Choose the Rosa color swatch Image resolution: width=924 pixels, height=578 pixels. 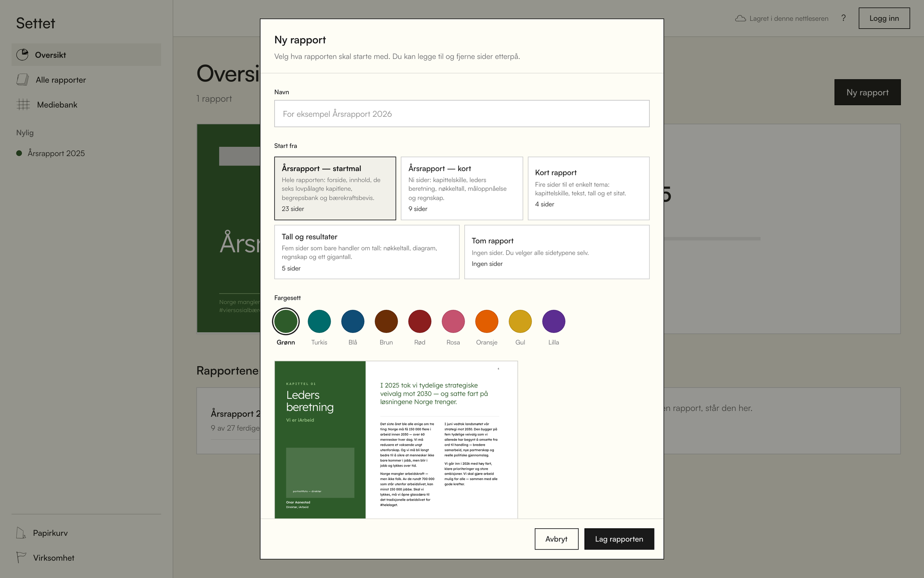coord(453,321)
